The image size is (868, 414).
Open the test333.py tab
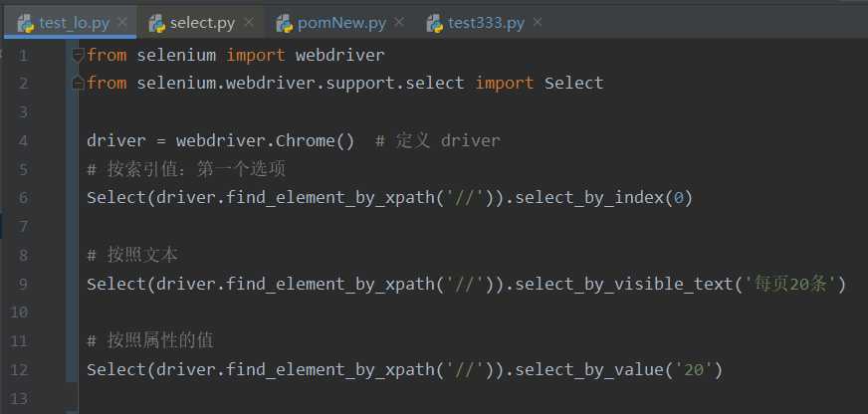(x=486, y=22)
